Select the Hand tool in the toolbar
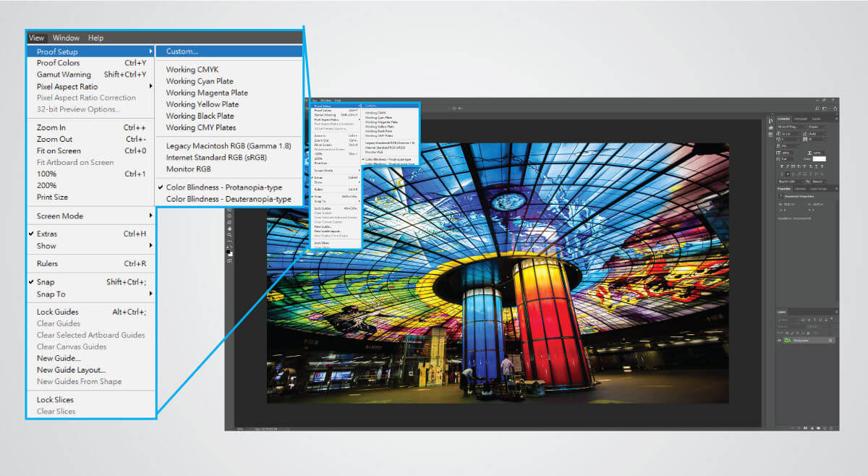The width and height of the screenshot is (868, 476). 229,228
